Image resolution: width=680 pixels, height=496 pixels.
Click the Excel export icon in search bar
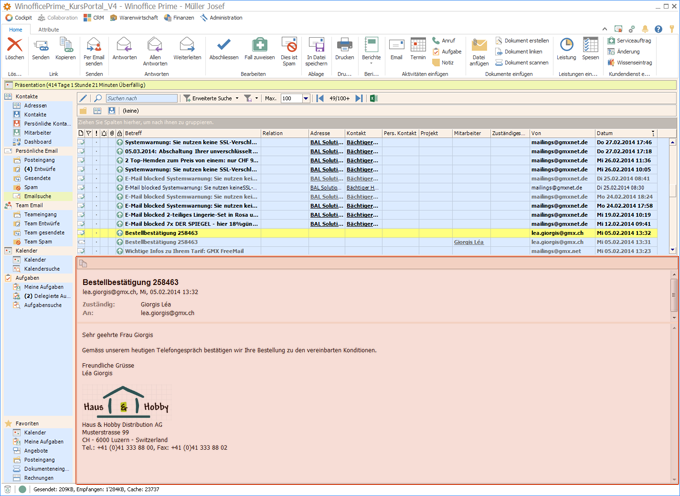click(374, 98)
